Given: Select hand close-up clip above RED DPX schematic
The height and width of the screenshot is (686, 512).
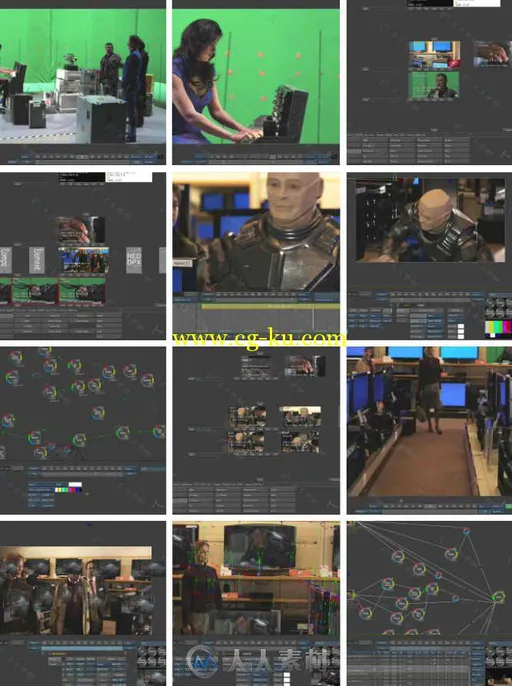Looking at the screenshot, I should point(81,230).
